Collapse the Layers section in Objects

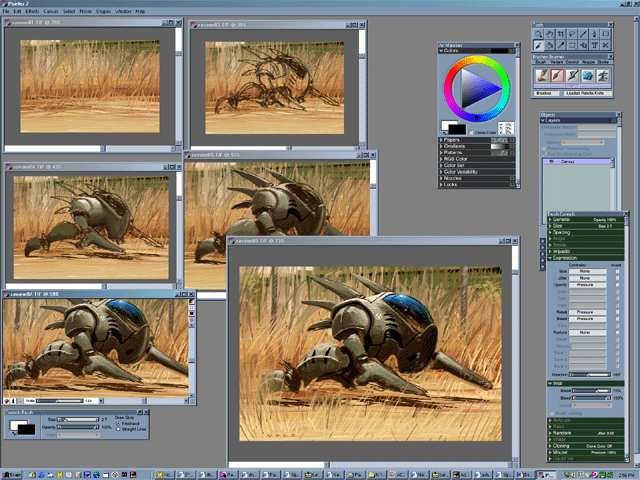(x=543, y=121)
